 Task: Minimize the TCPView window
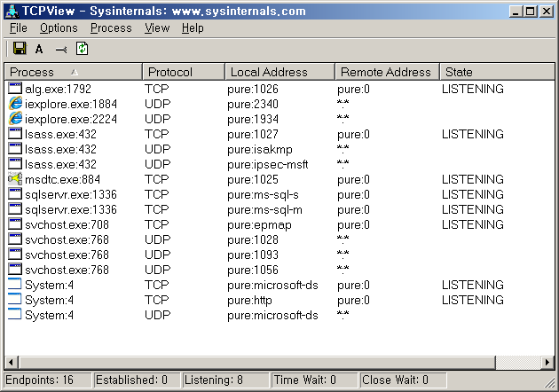tap(516, 12)
